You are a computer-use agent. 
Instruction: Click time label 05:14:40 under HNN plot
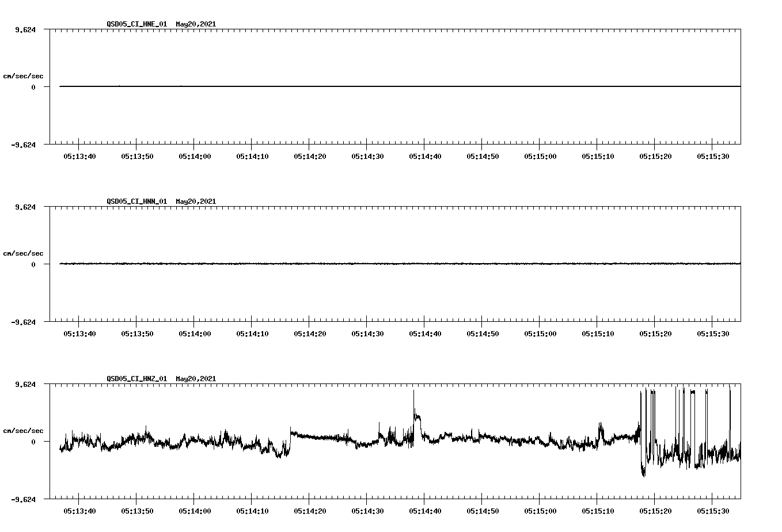pyautogui.click(x=425, y=333)
